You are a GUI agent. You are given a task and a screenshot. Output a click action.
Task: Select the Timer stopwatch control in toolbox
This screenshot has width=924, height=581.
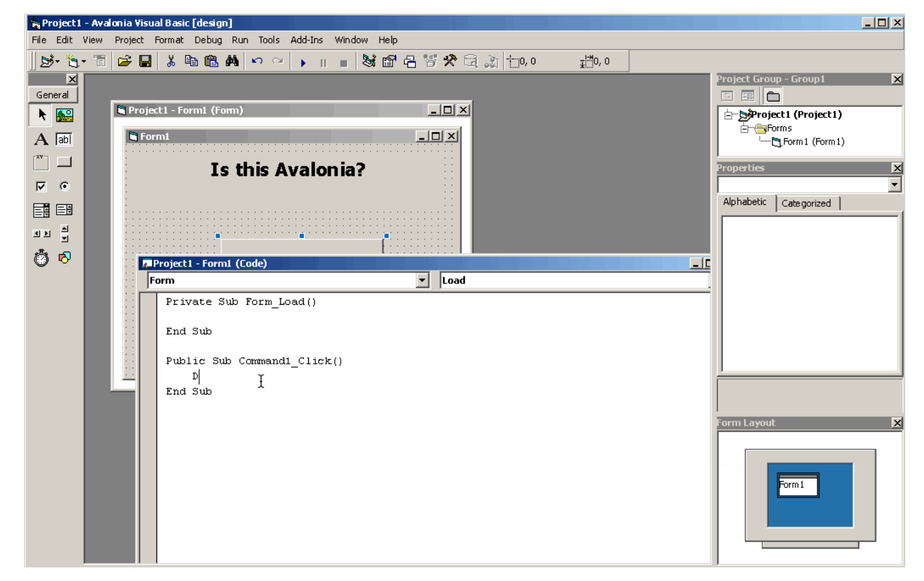(x=41, y=258)
